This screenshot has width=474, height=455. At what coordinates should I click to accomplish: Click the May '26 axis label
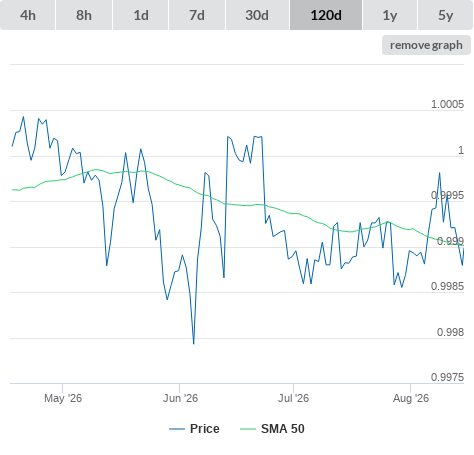(x=63, y=398)
